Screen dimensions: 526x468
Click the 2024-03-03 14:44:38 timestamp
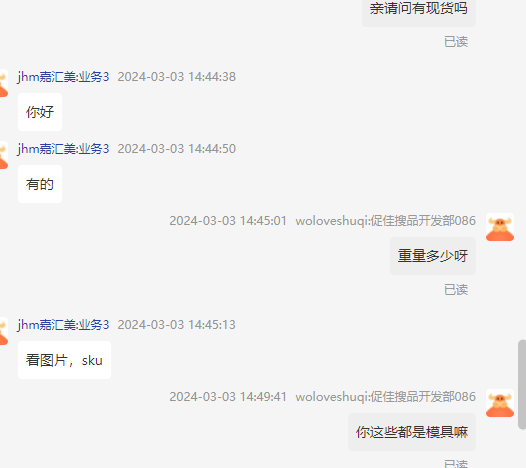[176, 77]
